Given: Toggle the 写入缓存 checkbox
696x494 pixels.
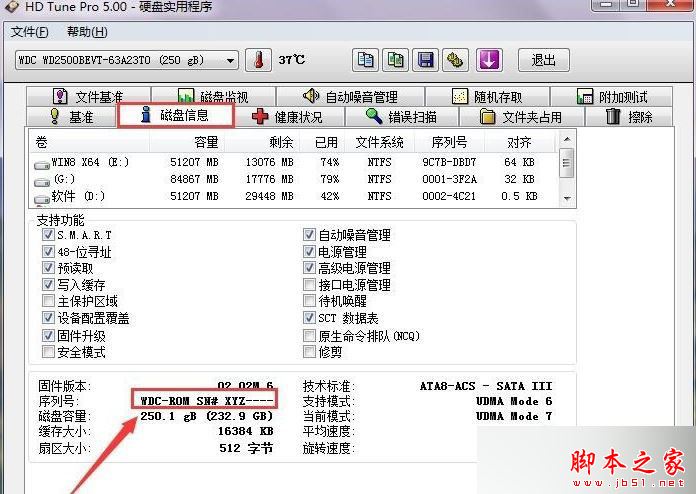Looking at the screenshot, I should coord(48,284).
